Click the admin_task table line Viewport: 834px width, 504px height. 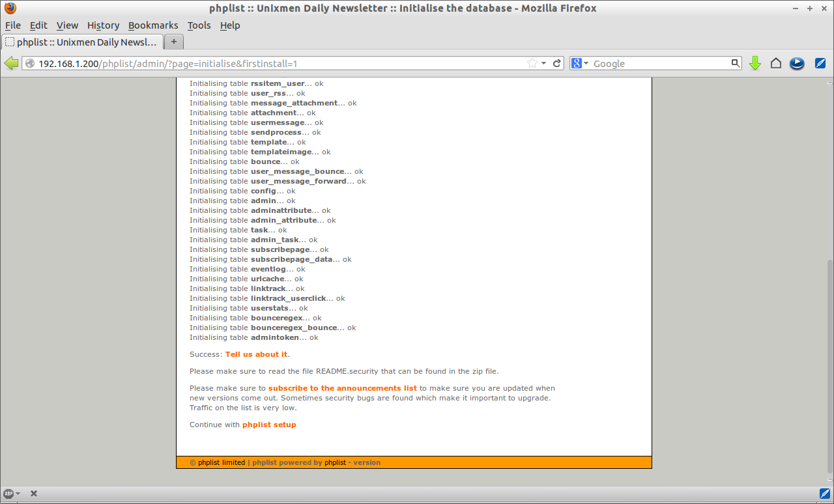[253, 240]
